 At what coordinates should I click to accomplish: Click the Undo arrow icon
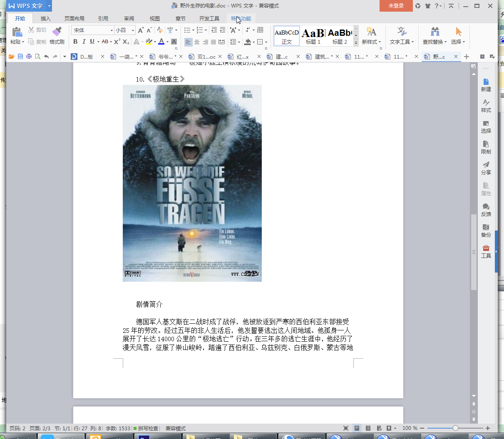46,57
